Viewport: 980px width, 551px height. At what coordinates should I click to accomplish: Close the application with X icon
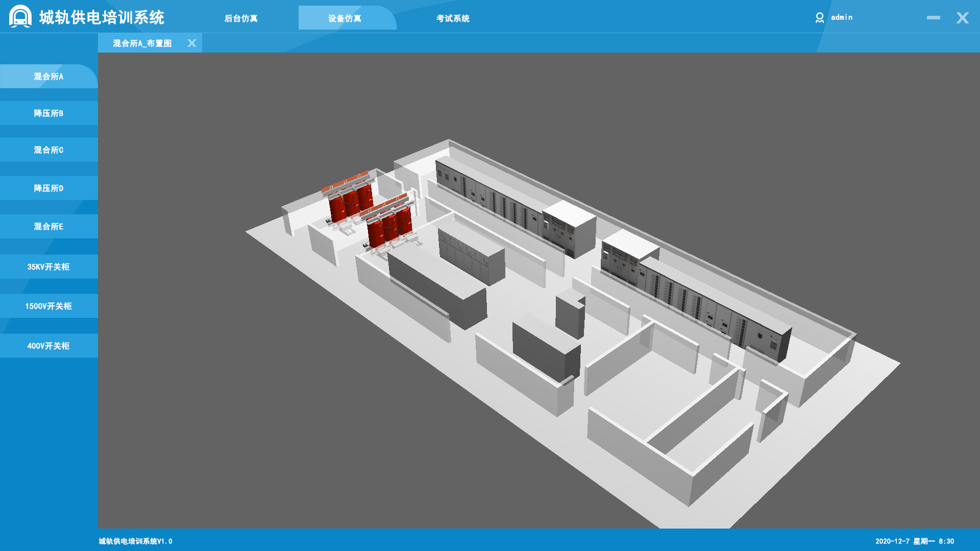click(962, 18)
